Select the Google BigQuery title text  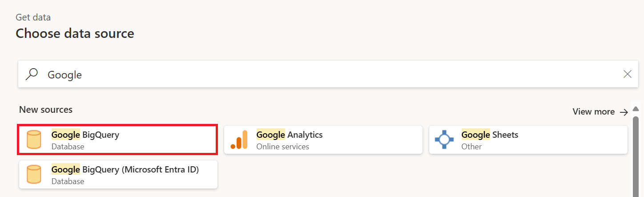[x=85, y=135]
